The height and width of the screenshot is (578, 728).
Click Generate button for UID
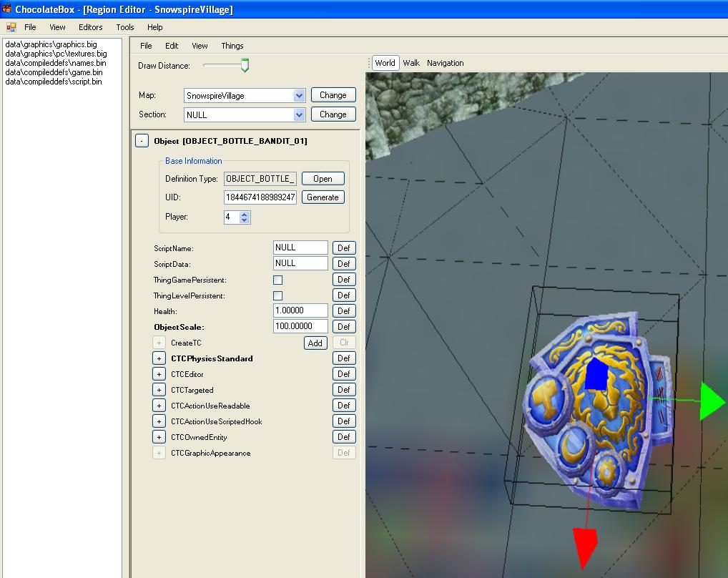point(323,197)
